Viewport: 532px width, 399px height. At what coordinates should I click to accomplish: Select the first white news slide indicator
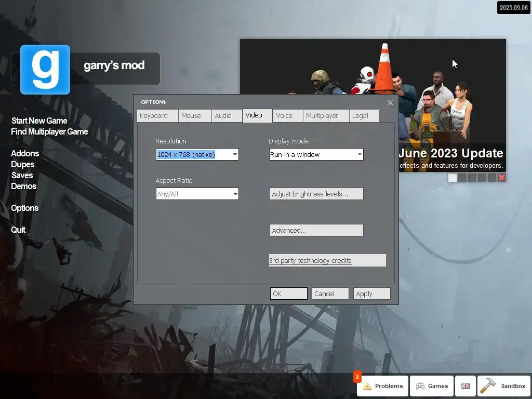pyautogui.click(x=453, y=178)
